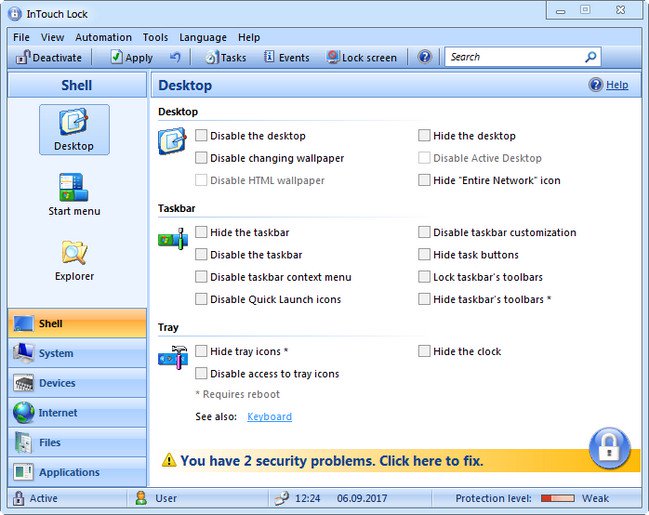
Task: Click the help icon beside Help link
Action: pyautogui.click(x=596, y=85)
